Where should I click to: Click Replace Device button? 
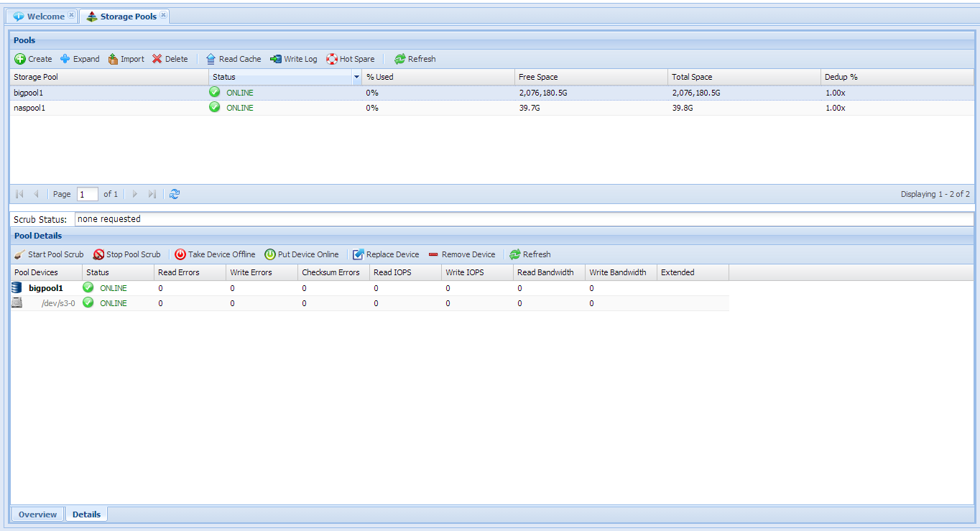[x=386, y=254]
